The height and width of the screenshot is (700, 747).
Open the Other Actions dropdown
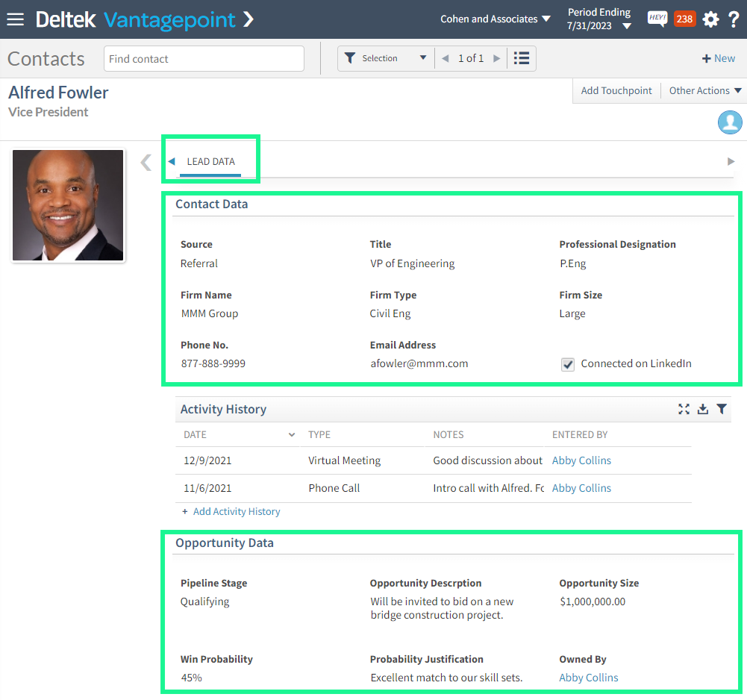705,90
